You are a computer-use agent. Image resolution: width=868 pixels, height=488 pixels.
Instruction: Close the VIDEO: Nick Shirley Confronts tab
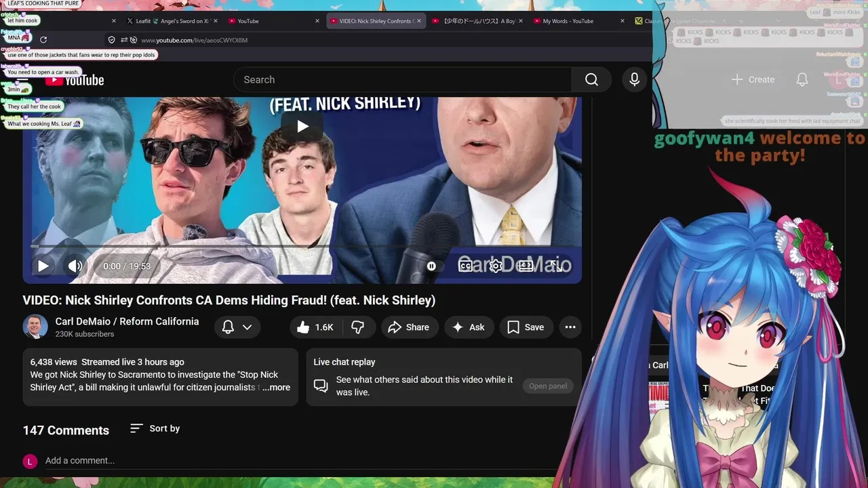point(418,21)
